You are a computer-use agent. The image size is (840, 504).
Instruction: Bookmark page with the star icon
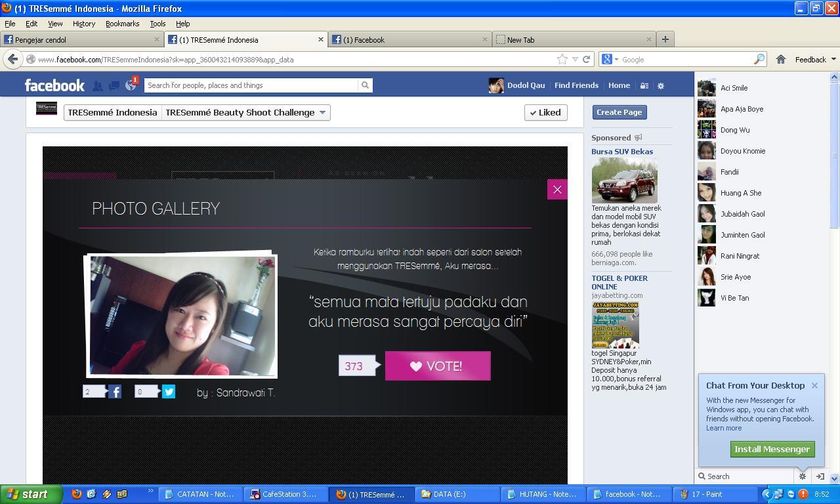click(x=562, y=59)
